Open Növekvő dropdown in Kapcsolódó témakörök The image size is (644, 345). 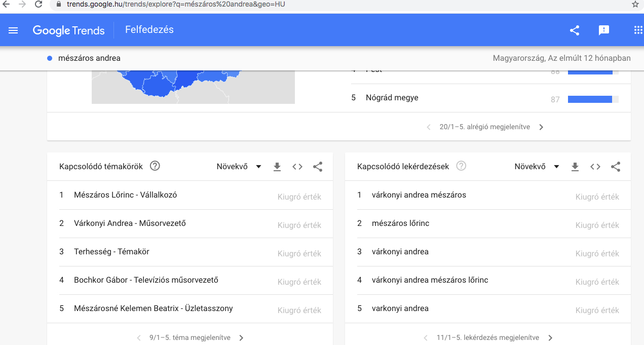(x=239, y=167)
